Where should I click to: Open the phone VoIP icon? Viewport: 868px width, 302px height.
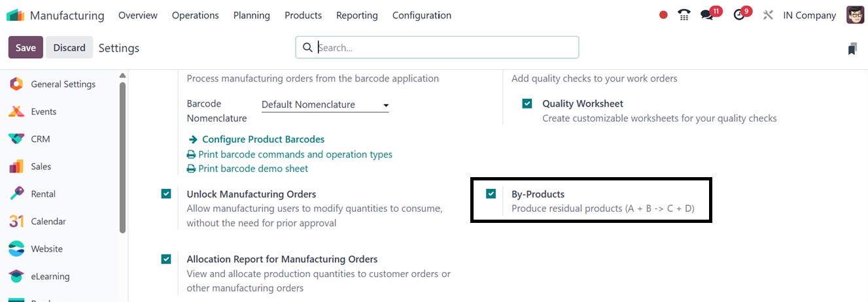(x=684, y=15)
